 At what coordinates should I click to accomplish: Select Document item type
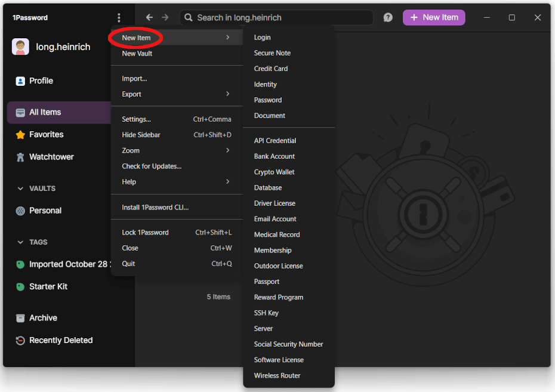tap(289, 116)
